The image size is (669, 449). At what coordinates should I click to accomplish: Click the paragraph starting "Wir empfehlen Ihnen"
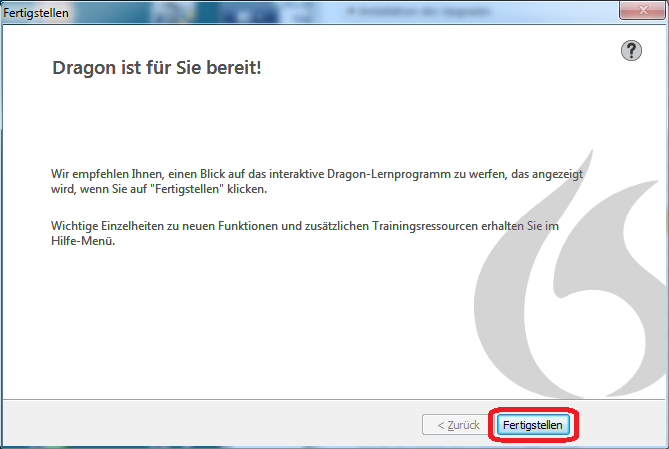click(317, 181)
